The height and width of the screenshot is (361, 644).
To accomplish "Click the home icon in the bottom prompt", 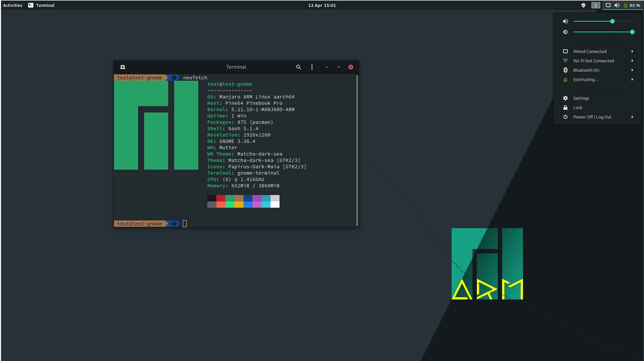I will click(x=174, y=224).
